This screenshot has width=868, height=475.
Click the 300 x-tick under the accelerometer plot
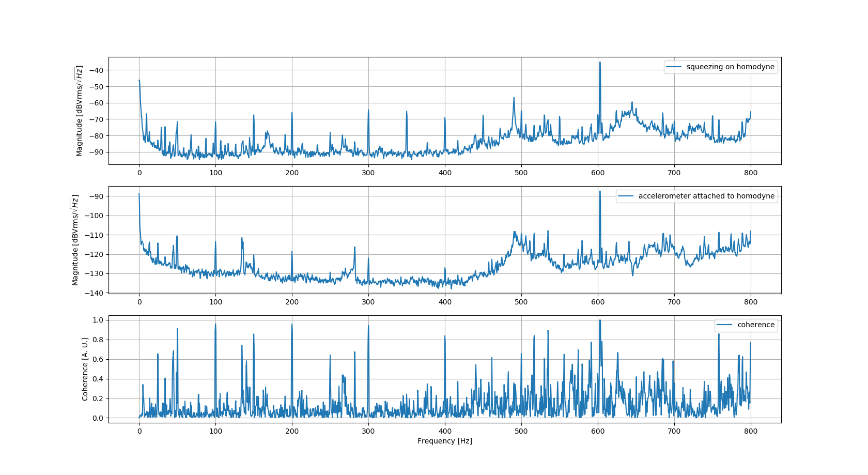368,302
